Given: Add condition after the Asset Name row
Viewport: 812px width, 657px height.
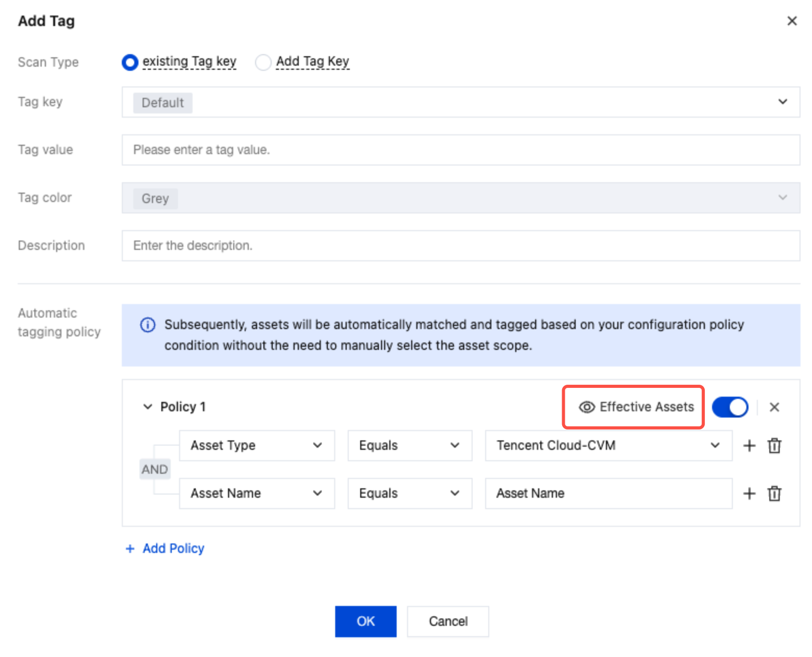Looking at the screenshot, I should pyautogui.click(x=749, y=494).
